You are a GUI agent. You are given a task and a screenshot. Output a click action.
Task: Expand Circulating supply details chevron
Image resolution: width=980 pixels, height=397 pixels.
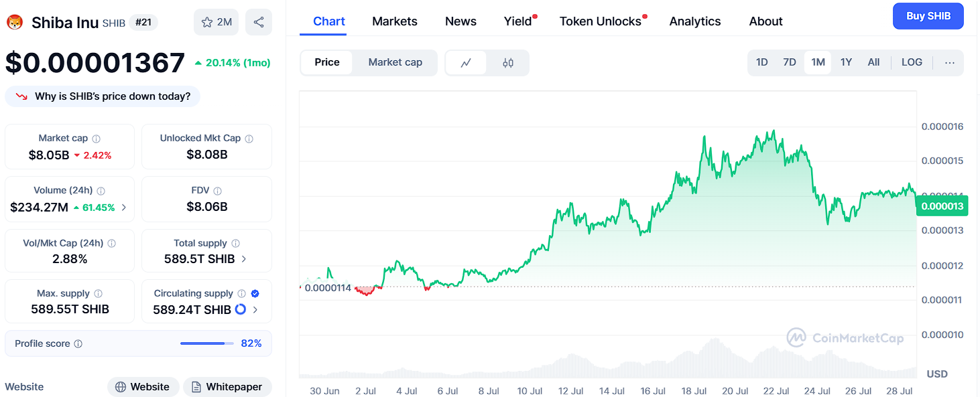coord(255,309)
